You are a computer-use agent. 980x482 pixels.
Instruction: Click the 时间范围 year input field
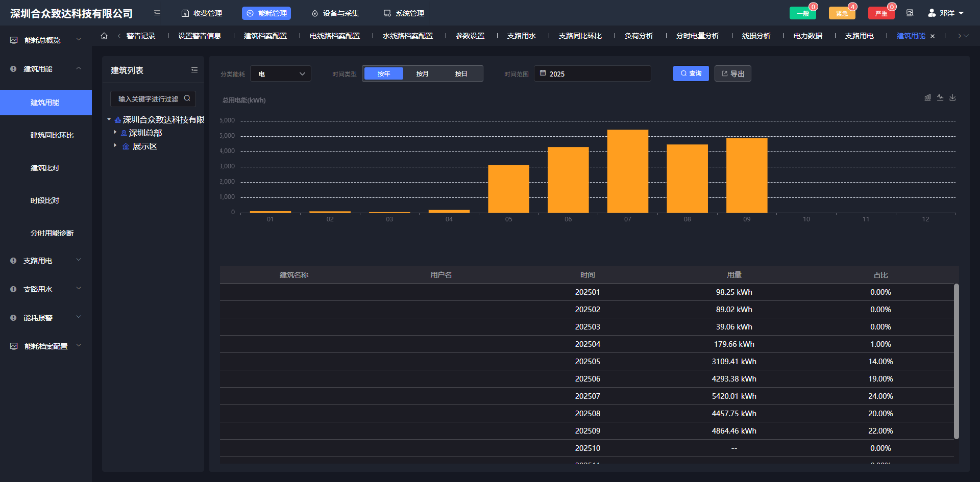pos(592,74)
